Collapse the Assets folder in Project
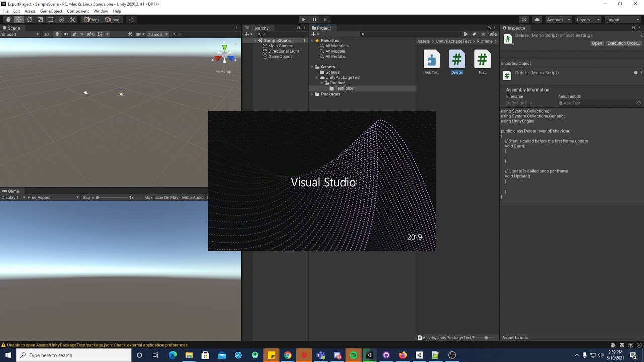 [x=312, y=67]
